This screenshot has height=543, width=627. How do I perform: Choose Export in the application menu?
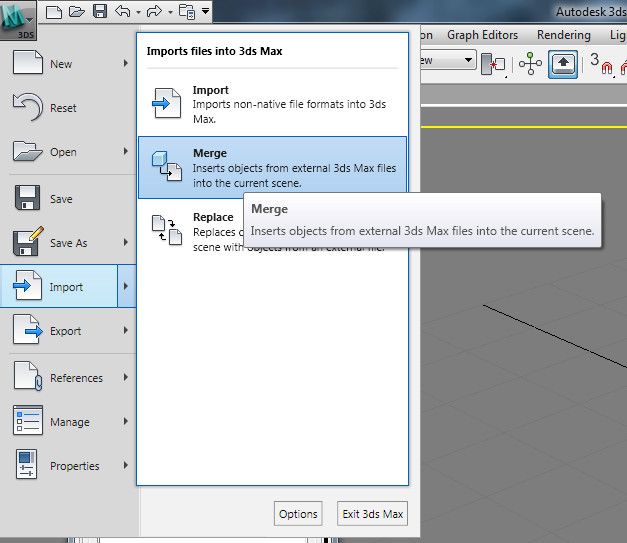coord(68,331)
